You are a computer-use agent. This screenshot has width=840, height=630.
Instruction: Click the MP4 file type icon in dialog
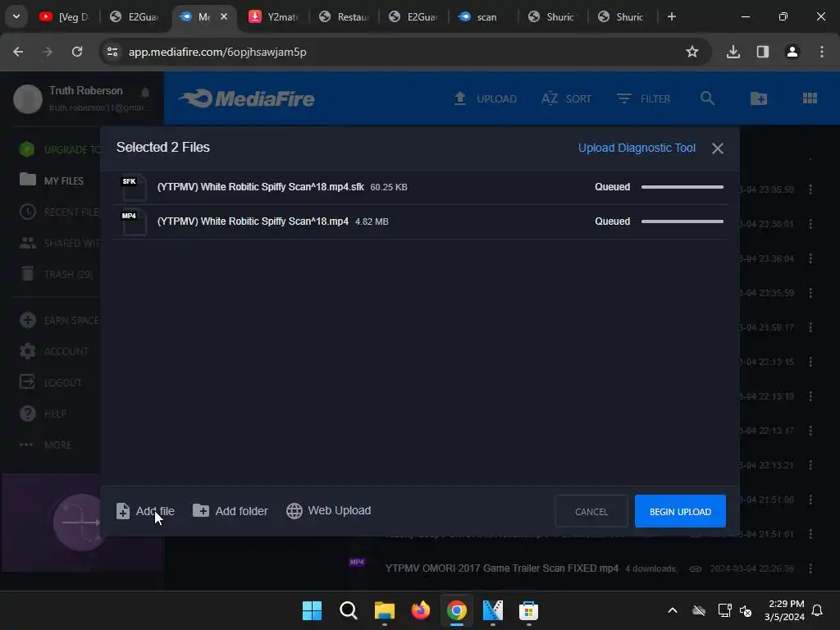tap(133, 221)
